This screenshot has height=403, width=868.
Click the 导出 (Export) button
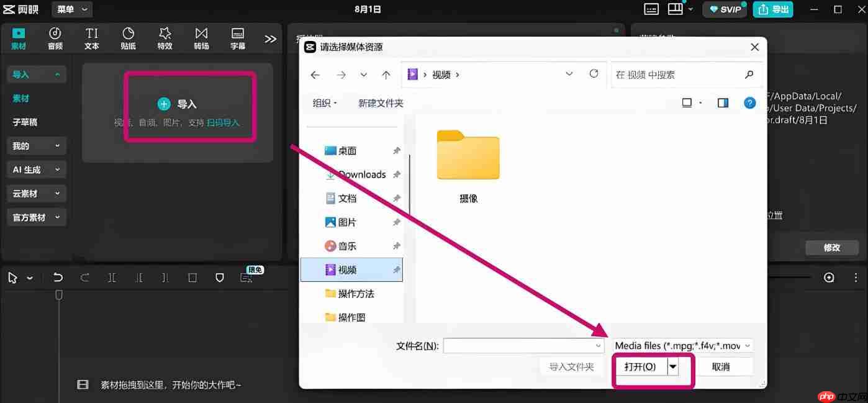(x=773, y=10)
